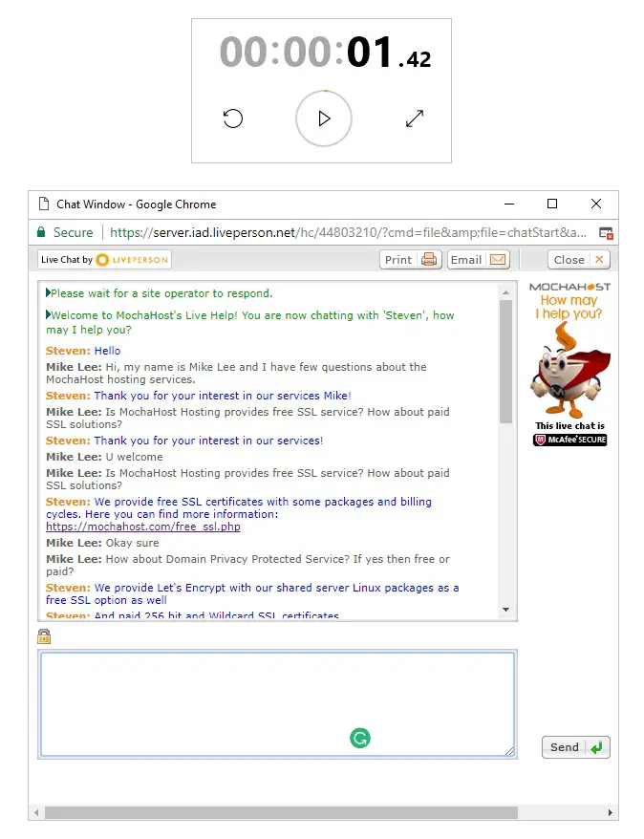Image resolution: width=644 pixels, height=839 pixels.
Task: Click the McAfee SECURE badge
Action: tap(570, 440)
